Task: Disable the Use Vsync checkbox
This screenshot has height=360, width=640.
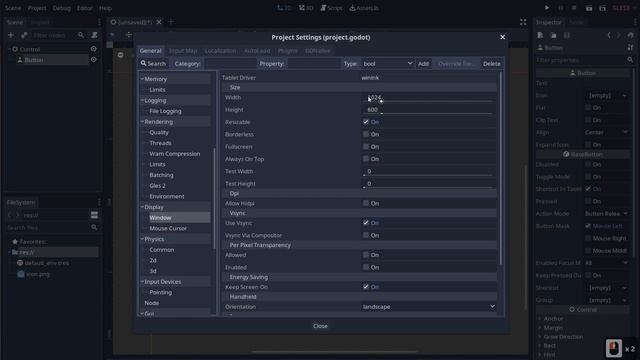Action: pyautogui.click(x=366, y=222)
